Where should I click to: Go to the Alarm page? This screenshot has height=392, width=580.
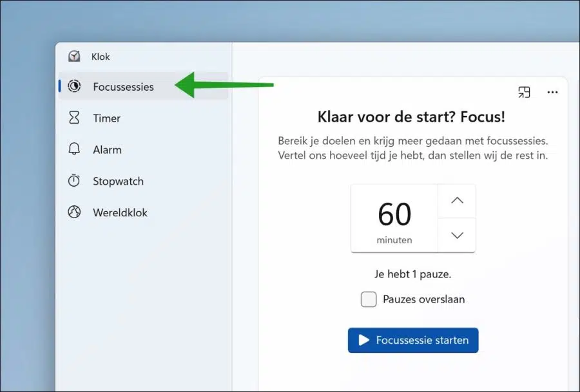coord(143,149)
